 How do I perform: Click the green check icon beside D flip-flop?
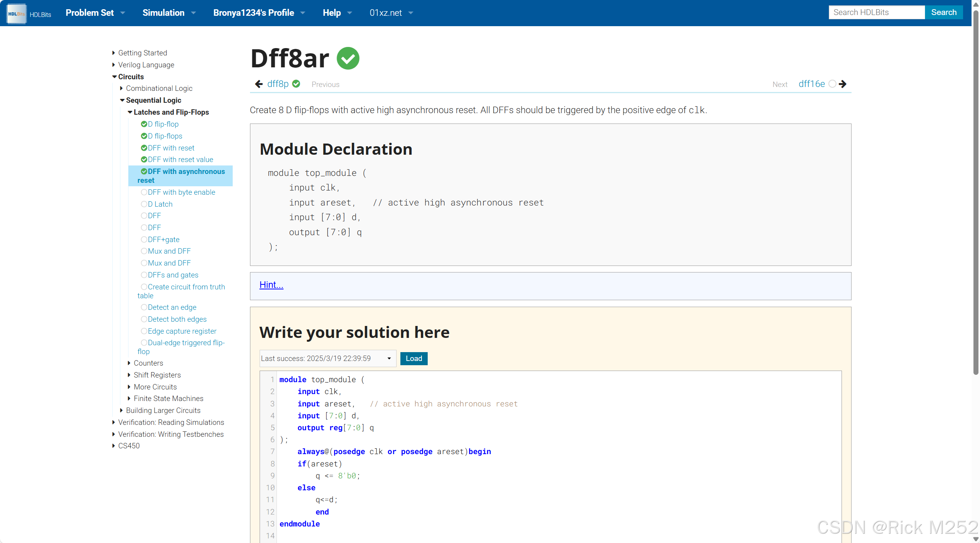[144, 124]
